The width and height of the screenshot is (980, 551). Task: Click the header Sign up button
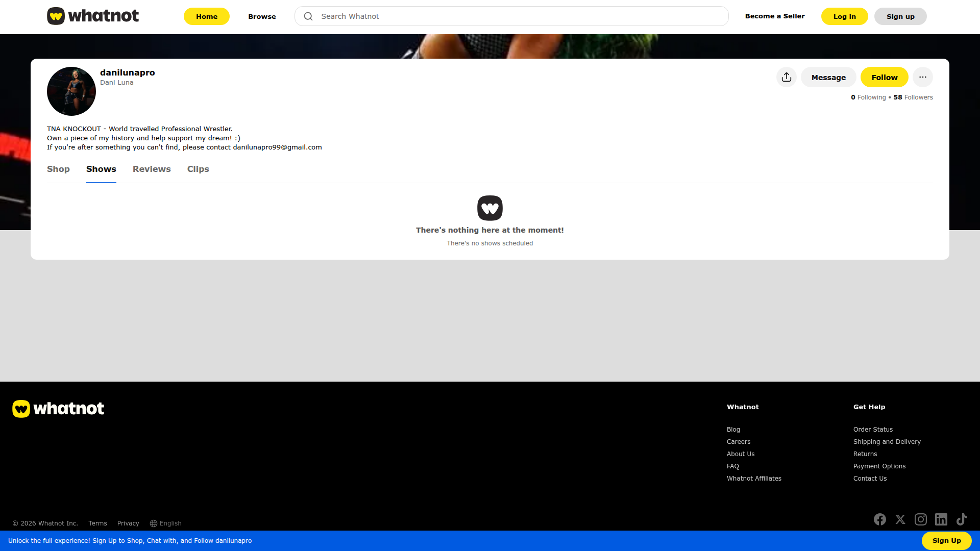pos(900,16)
